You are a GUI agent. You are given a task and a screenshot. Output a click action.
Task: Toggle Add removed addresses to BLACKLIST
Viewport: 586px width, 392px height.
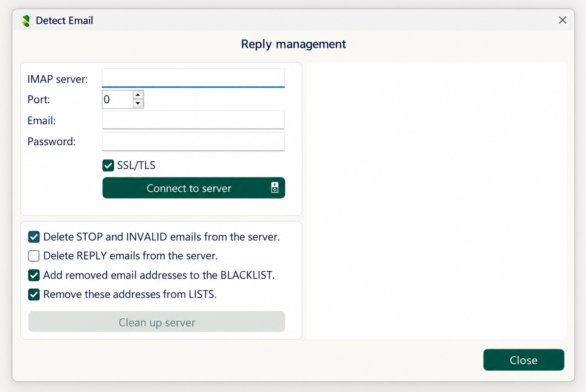pos(34,275)
